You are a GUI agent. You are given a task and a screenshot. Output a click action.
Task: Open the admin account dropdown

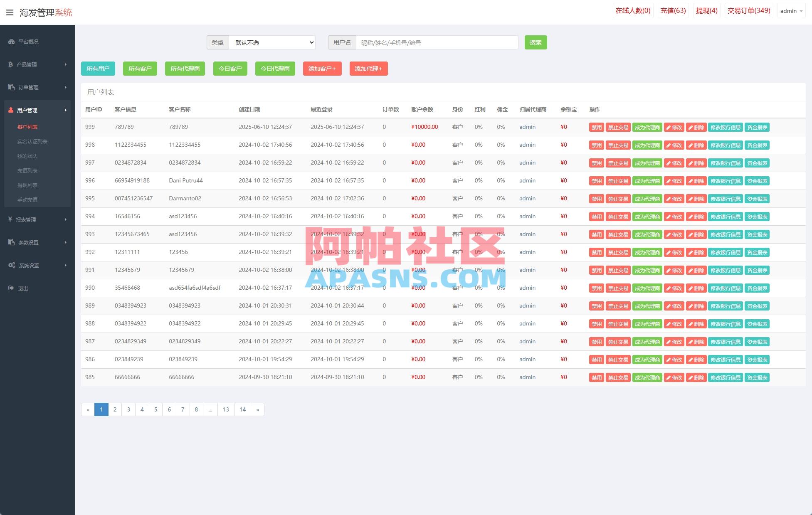791,11
